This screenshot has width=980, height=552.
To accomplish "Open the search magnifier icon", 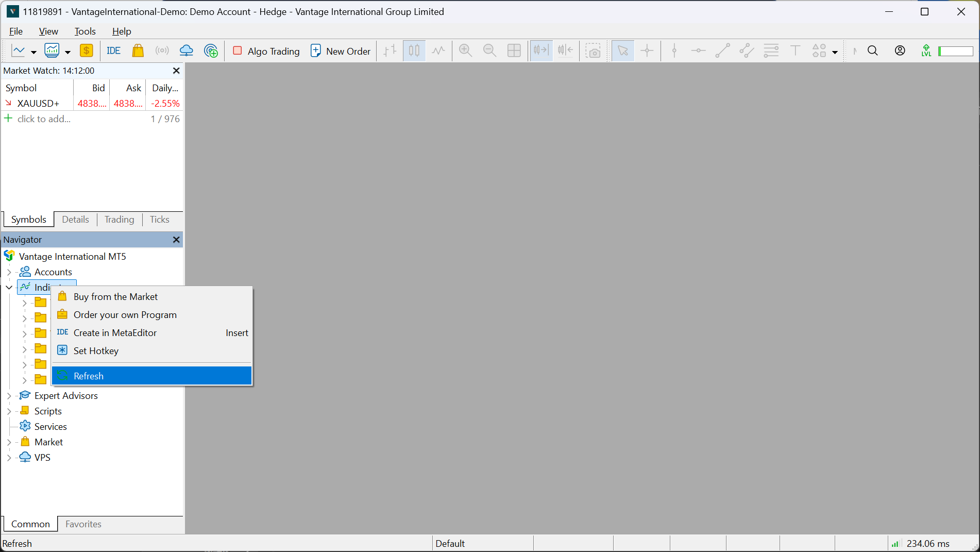I will 873,51.
